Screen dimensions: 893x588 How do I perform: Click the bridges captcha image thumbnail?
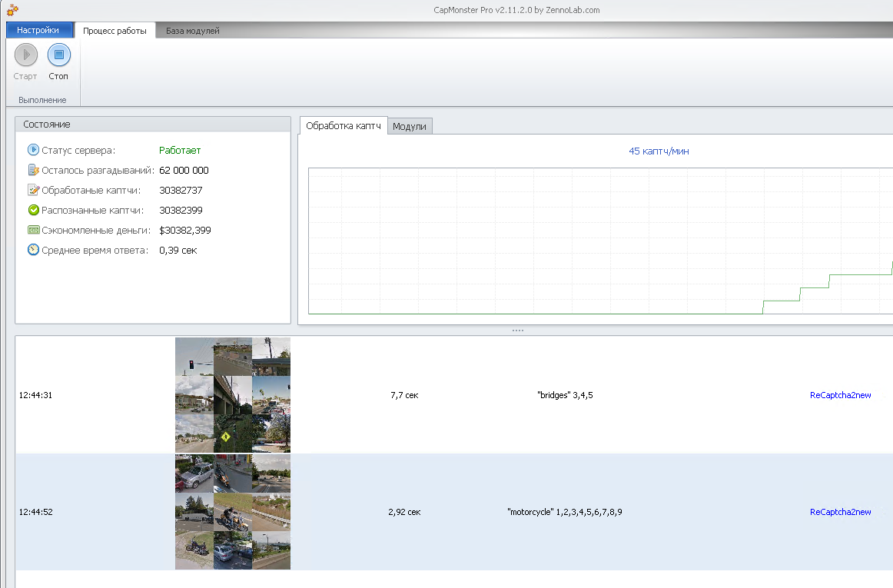pyautogui.click(x=233, y=395)
